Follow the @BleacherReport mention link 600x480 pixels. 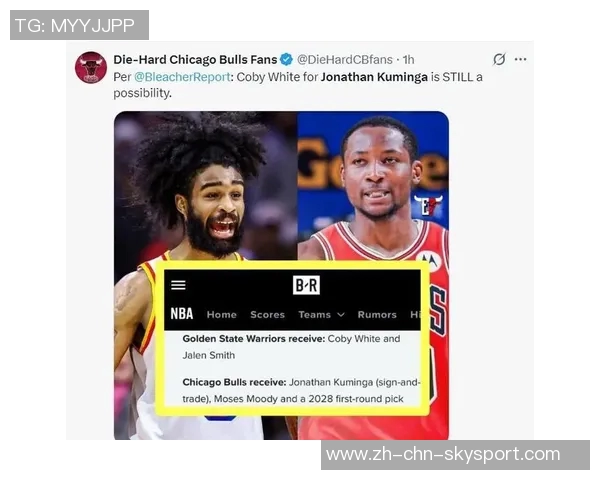(x=183, y=77)
